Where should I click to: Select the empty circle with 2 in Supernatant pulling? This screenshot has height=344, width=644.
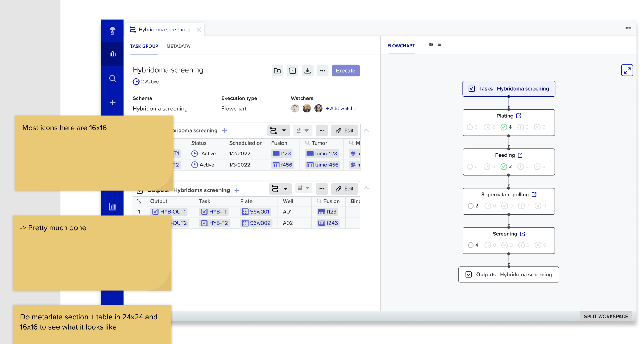click(x=471, y=206)
